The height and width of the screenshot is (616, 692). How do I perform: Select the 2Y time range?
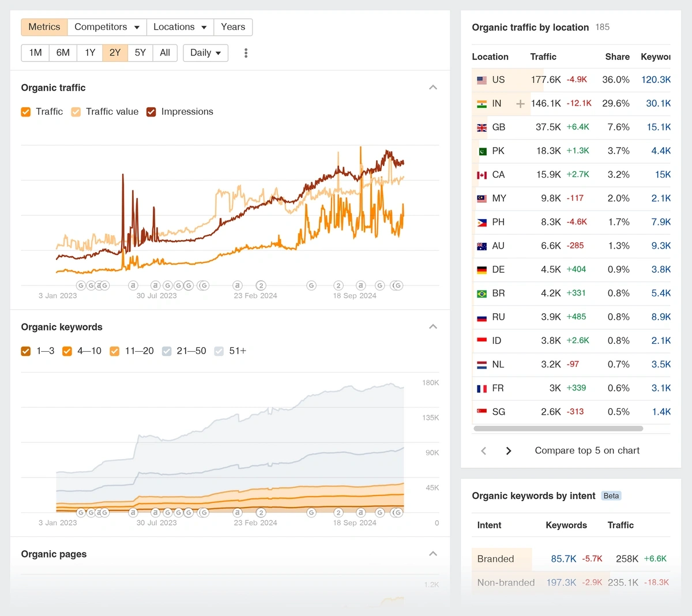[115, 53]
